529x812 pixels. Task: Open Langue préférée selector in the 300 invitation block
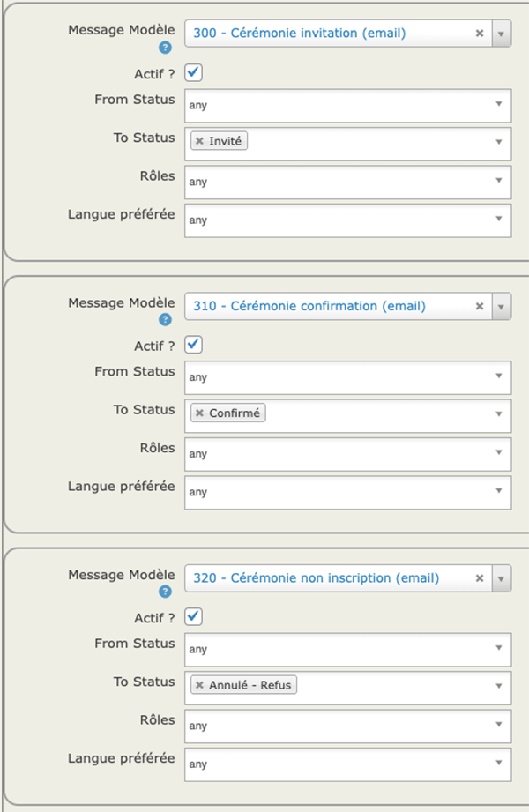(348, 220)
